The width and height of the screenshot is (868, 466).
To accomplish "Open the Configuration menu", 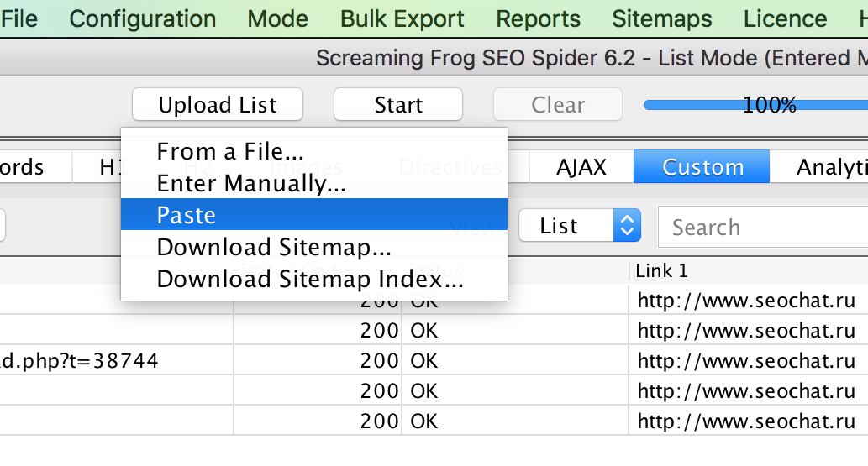I will tap(142, 18).
